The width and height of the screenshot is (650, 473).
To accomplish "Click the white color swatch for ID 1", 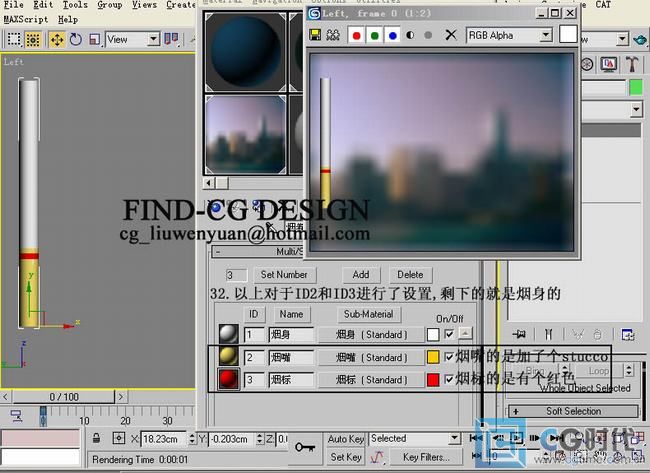I will point(433,335).
